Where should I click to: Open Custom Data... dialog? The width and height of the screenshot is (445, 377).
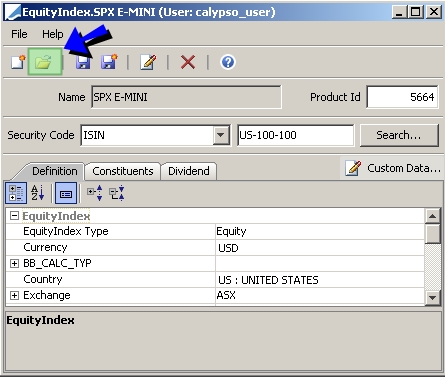click(393, 168)
